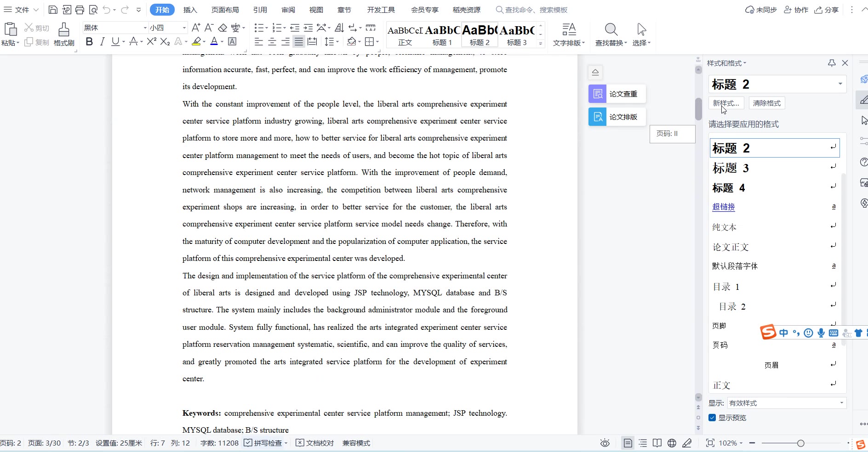Image resolution: width=868 pixels, height=452 pixels.
Task: Toggle Bold formatting
Action: [89, 42]
